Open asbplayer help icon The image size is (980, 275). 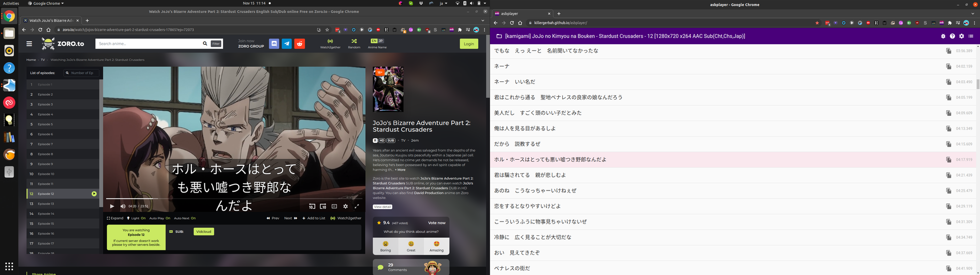click(x=952, y=36)
